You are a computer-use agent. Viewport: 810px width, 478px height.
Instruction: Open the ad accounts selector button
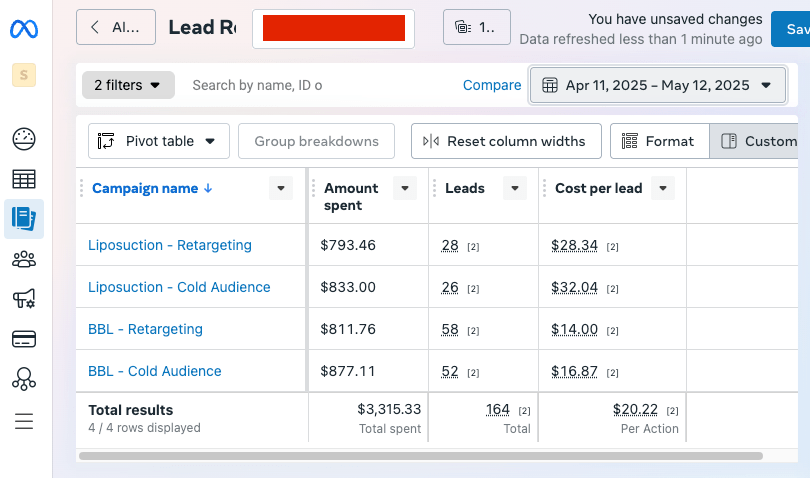[x=477, y=27]
